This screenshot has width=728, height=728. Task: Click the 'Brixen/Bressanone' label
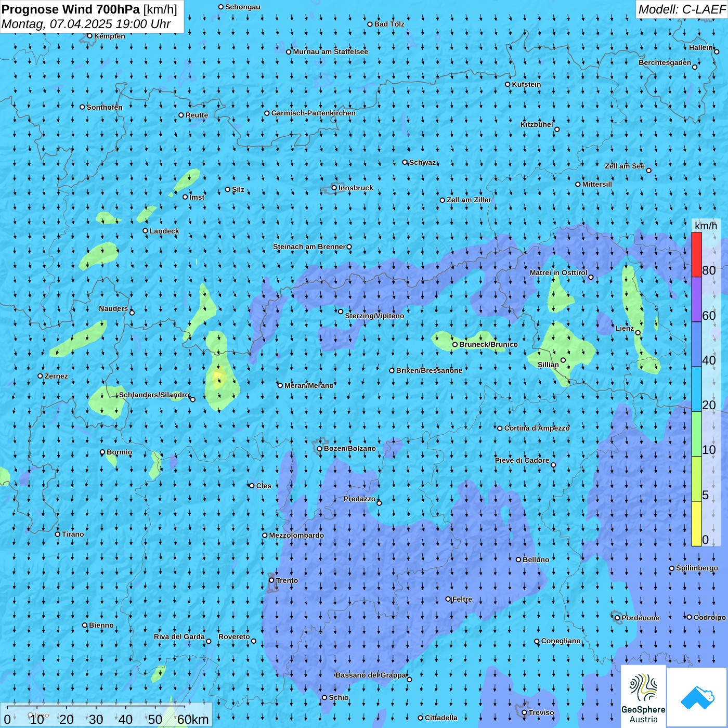coord(429,370)
